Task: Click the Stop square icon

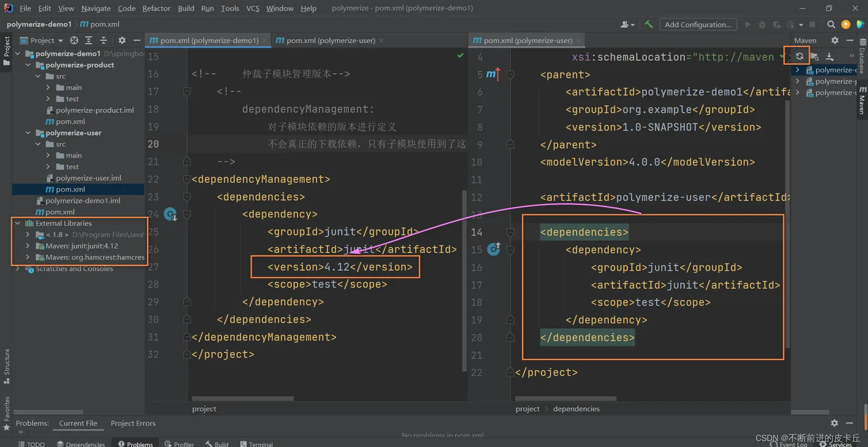Action: pos(812,24)
